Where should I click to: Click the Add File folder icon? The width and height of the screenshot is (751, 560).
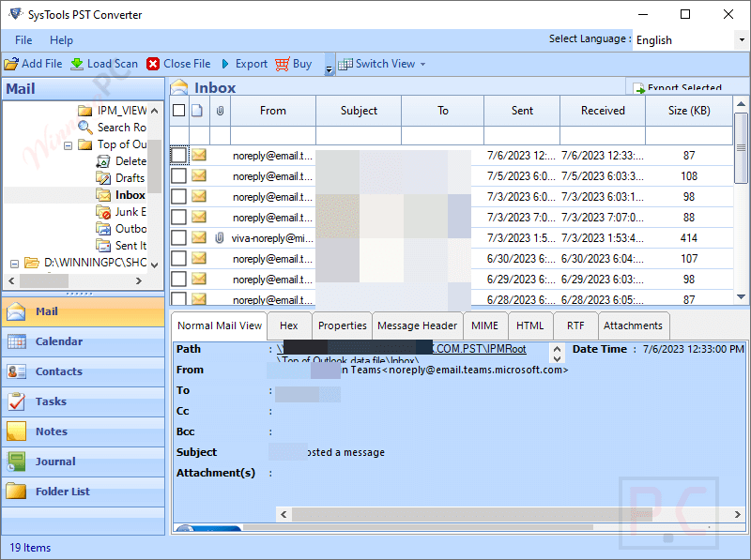tap(11, 64)
